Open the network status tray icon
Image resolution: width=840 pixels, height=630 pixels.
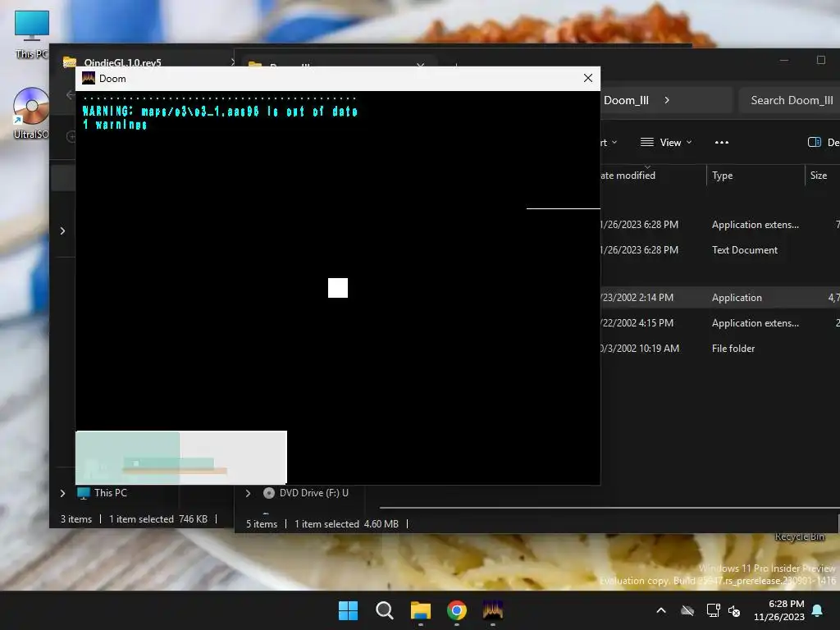(713, 610)
